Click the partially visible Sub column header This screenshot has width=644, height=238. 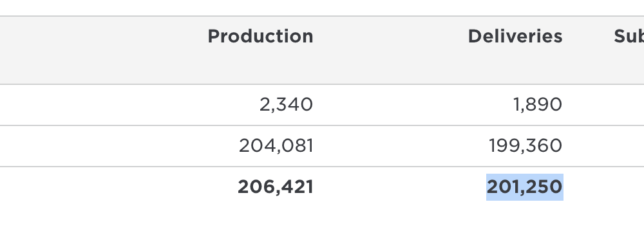pyautogui.click(x=629, y=37)
